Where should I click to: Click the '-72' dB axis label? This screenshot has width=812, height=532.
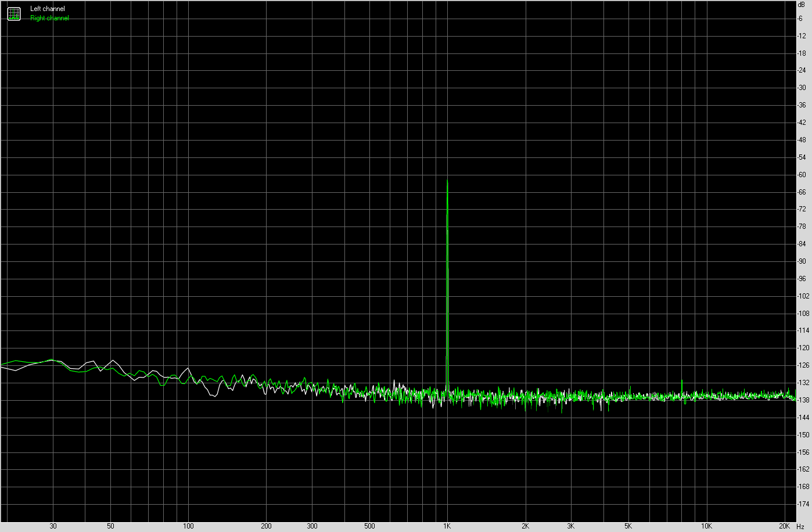click(x=802, y=209)
